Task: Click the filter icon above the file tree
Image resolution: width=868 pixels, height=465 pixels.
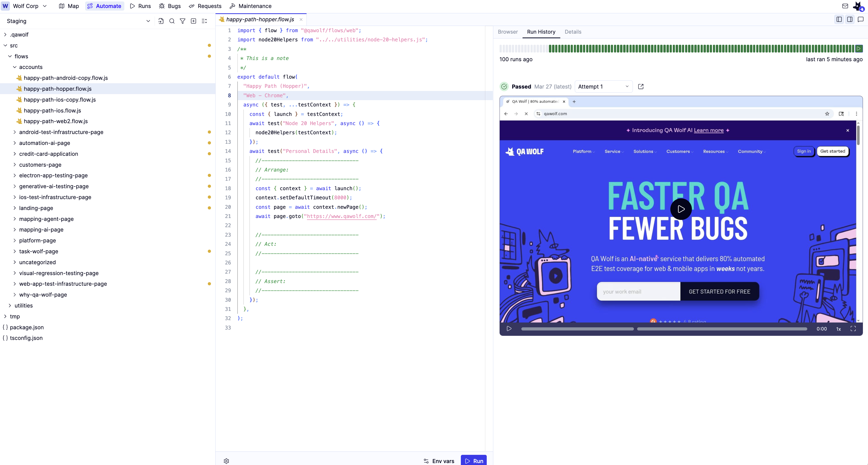Action: point(183,21)
